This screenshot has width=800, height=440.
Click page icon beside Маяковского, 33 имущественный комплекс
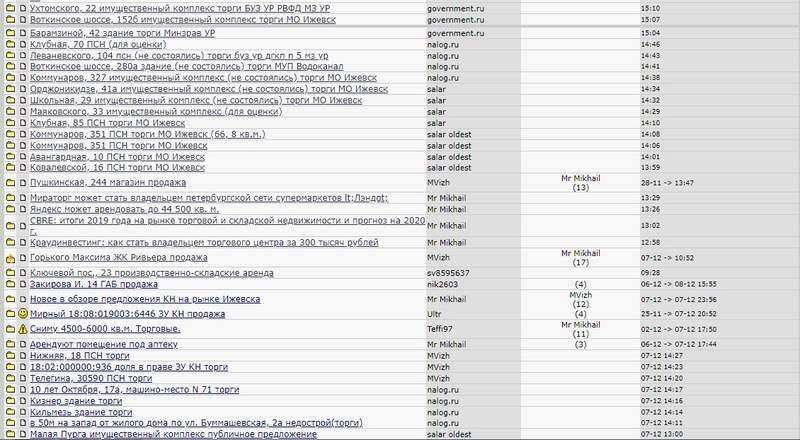tap(22, 111)
